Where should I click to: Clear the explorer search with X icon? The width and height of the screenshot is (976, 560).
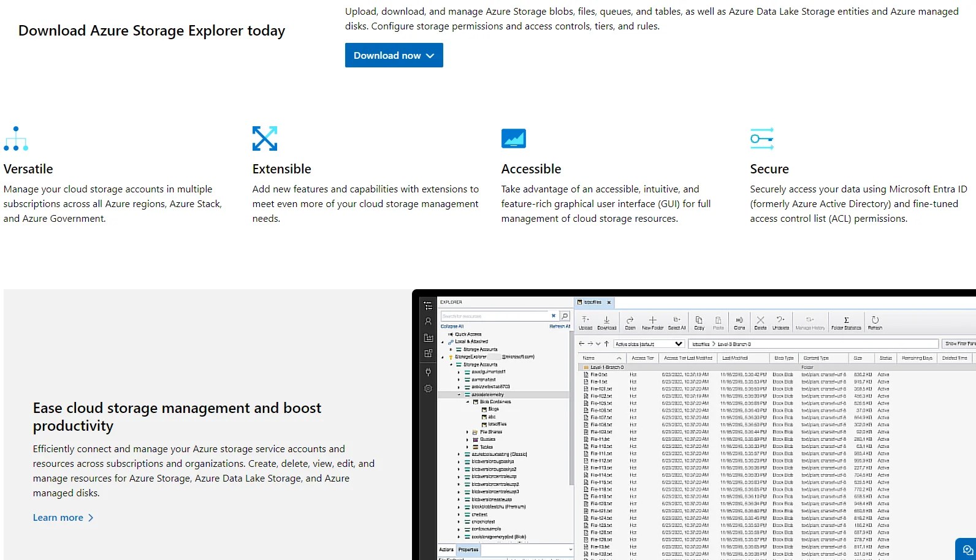click(553, 316)
